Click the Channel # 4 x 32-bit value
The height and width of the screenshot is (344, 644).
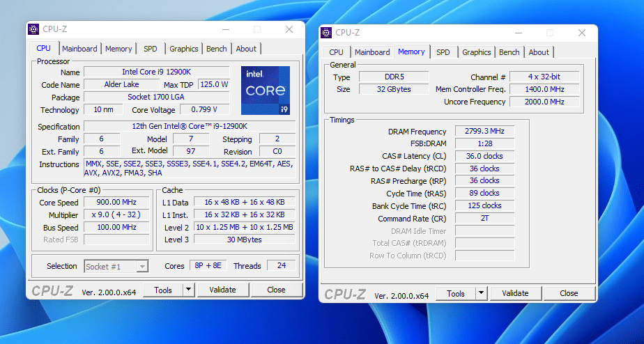(x=544, y=77)
